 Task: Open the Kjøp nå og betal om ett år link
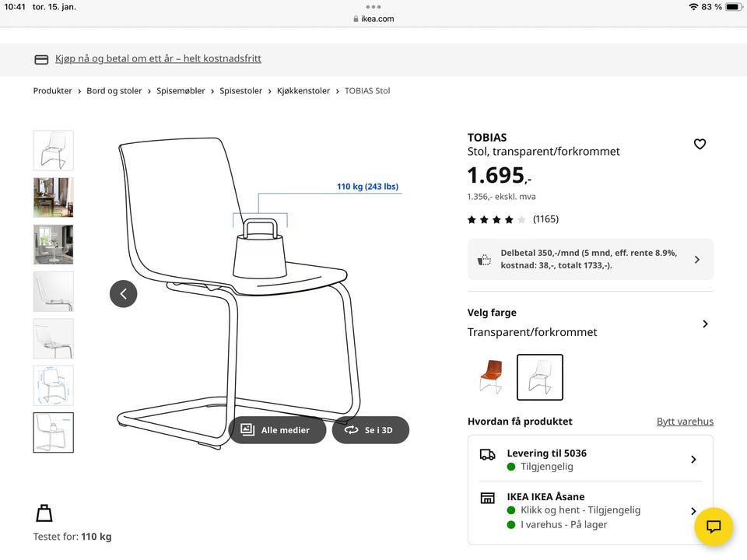(x=158, y=59)
